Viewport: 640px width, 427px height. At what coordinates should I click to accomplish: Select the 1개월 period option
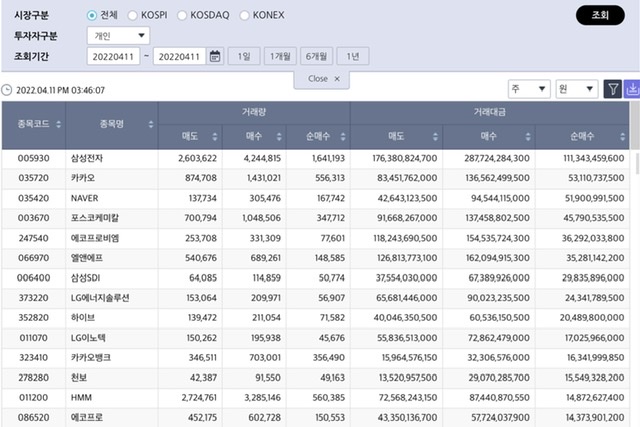pos(278,57)
